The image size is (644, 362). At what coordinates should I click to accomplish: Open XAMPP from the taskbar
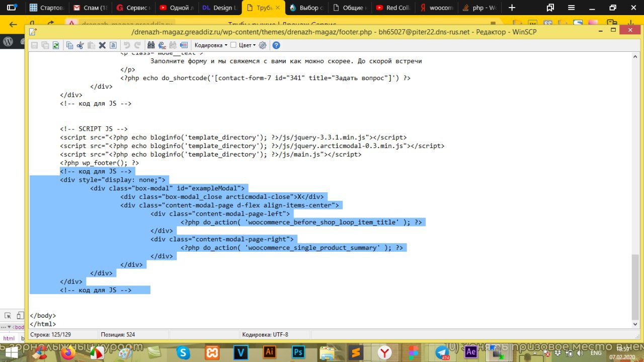click(212, 352)
